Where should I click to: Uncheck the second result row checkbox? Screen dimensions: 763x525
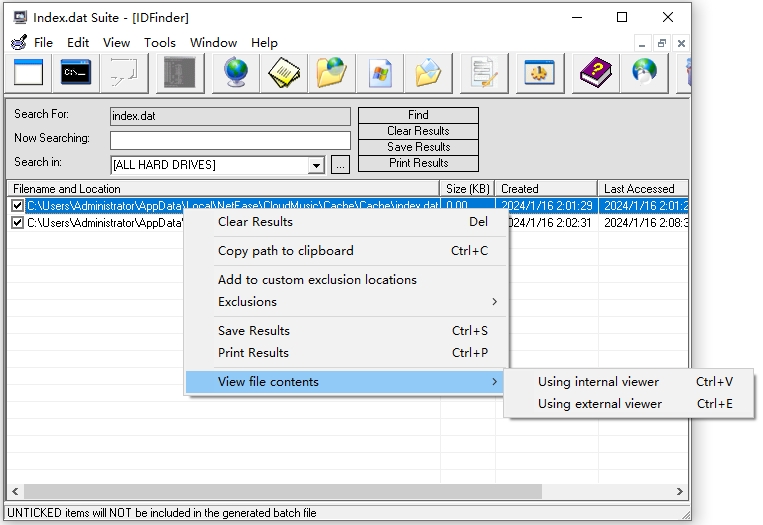click(18, 223)
